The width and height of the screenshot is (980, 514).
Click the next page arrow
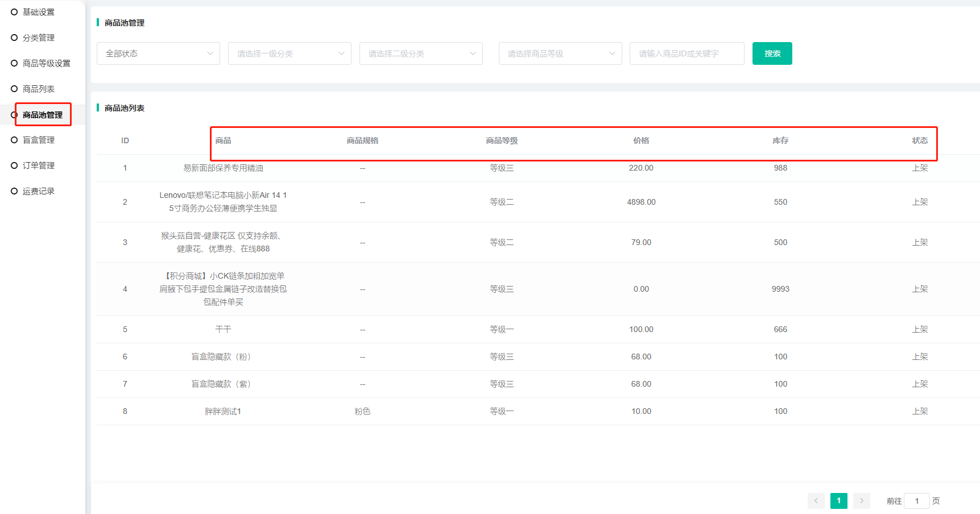[862, 501]
